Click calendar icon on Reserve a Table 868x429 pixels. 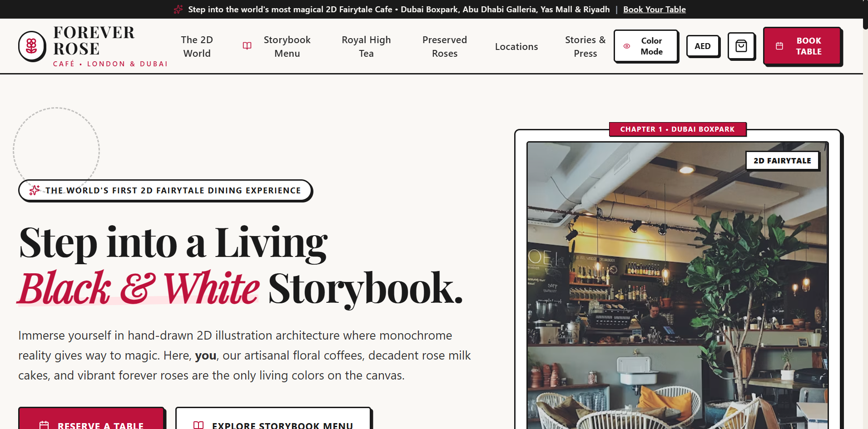(44, 425)
